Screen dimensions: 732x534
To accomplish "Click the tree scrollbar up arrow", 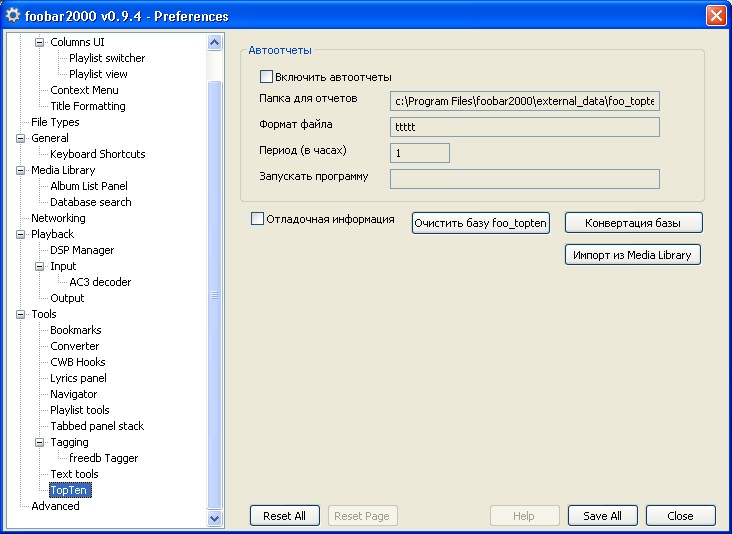I will 214,42.
